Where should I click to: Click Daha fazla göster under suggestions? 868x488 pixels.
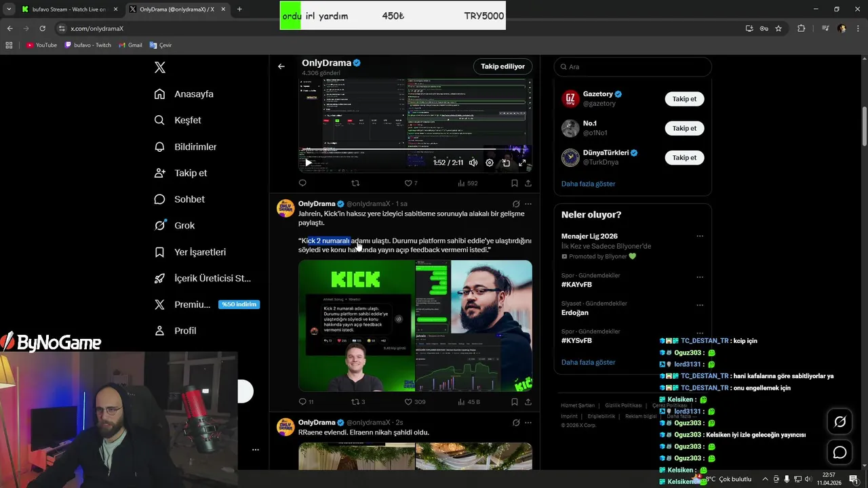(588, 184)
